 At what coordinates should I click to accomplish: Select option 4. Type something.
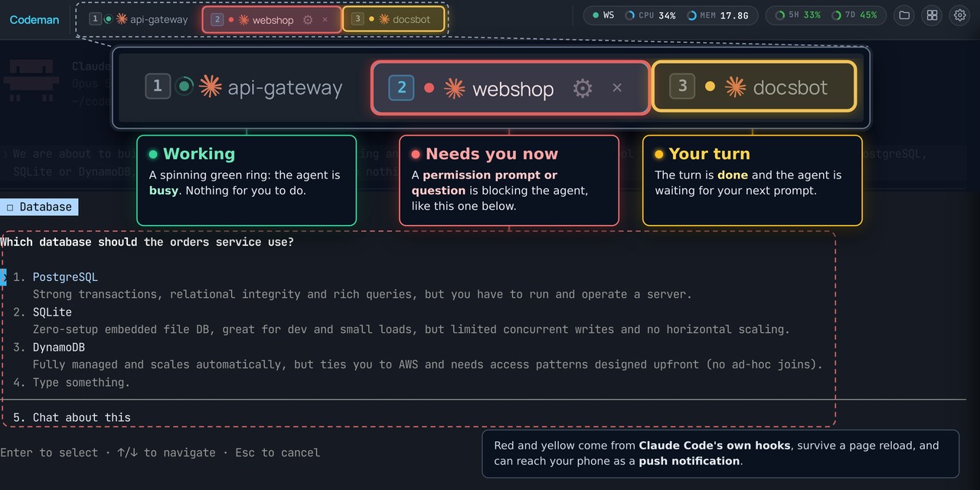[x=71, y=383]
